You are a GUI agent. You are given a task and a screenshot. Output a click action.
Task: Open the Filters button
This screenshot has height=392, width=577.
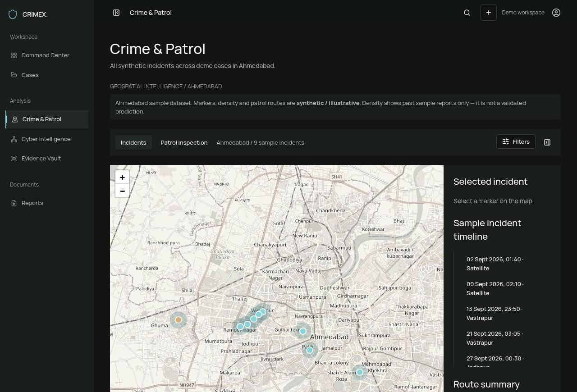coord(516,141)
